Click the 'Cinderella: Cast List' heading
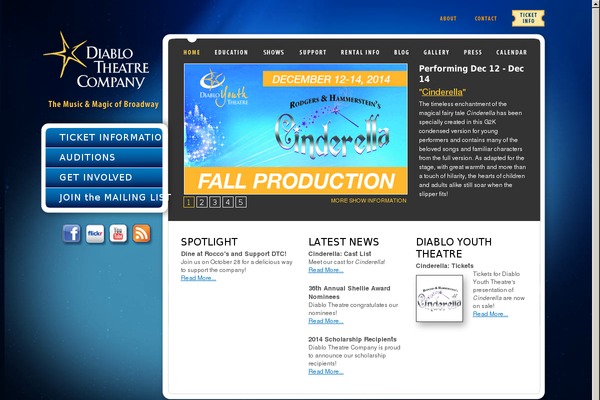The image size is (600, 400). [340, 254]
